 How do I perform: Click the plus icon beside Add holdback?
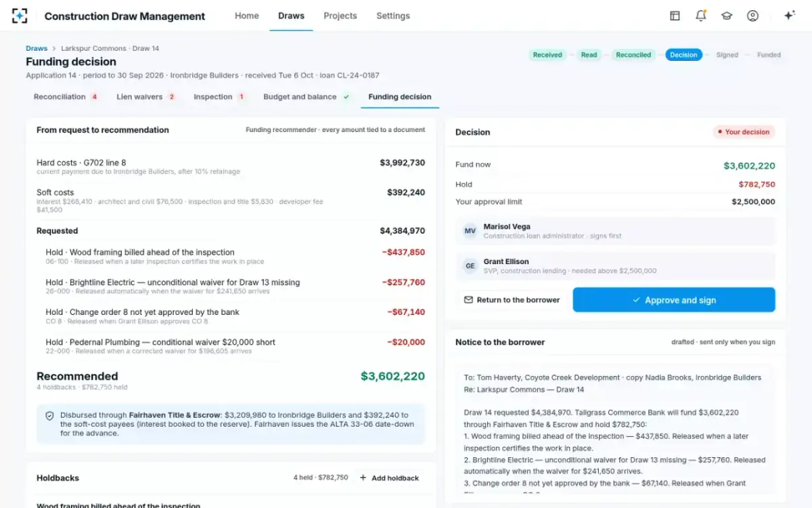[x=363, y=478]
